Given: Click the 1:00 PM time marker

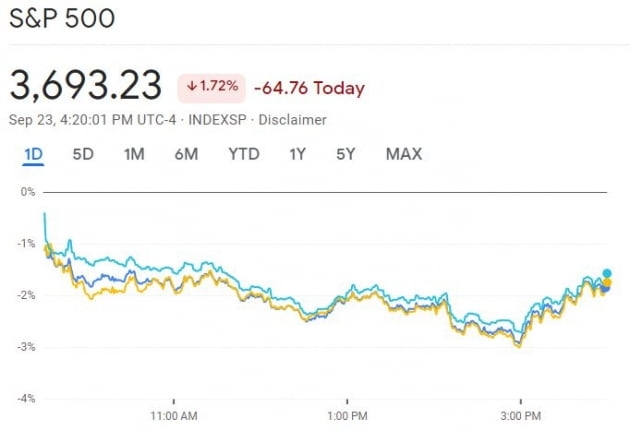Looking at the screenshot, I should 346,415.
